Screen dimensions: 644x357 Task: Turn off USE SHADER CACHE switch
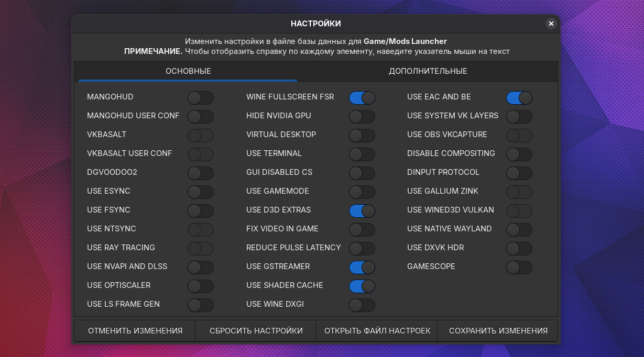362,286
